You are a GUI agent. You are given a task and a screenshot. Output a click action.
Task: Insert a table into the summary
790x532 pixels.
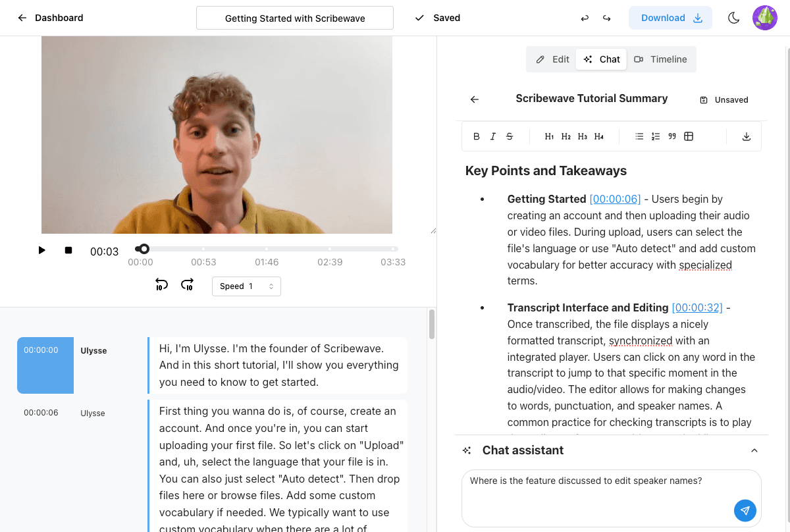coord(689,136)
